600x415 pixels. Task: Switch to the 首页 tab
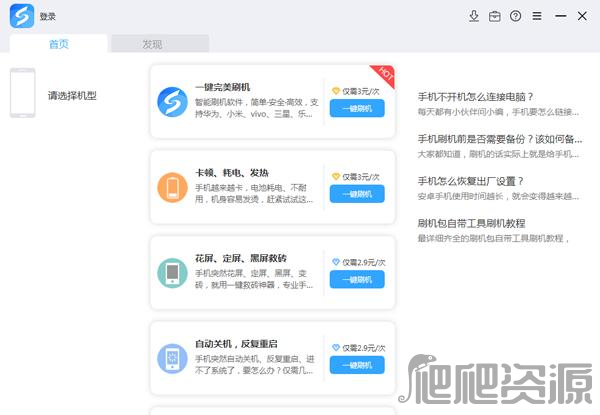[59, 44]
